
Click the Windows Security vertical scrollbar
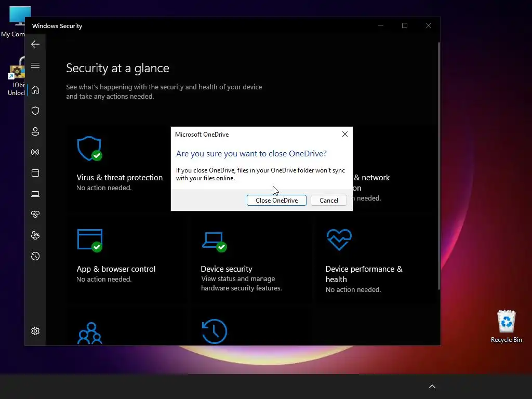coord(439,166)
